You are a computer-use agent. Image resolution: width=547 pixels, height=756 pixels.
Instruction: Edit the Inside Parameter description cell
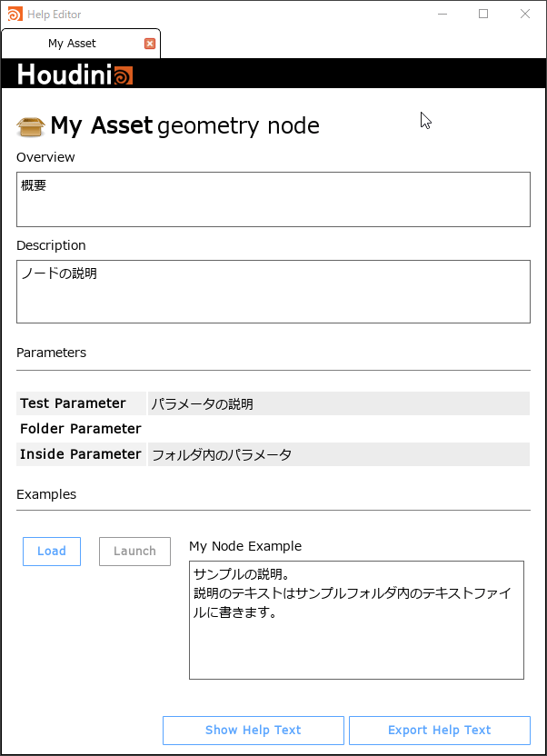pos(338,454)
